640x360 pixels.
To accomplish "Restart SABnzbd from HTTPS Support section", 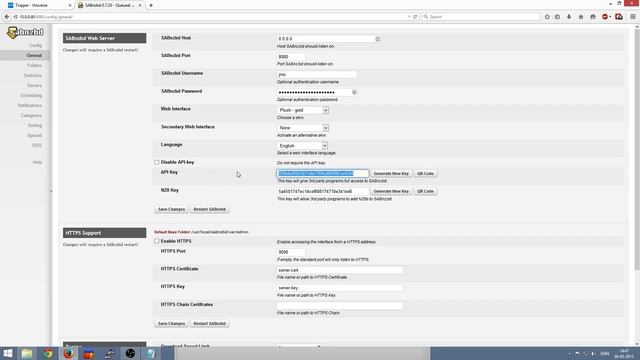I will (209, 323).
